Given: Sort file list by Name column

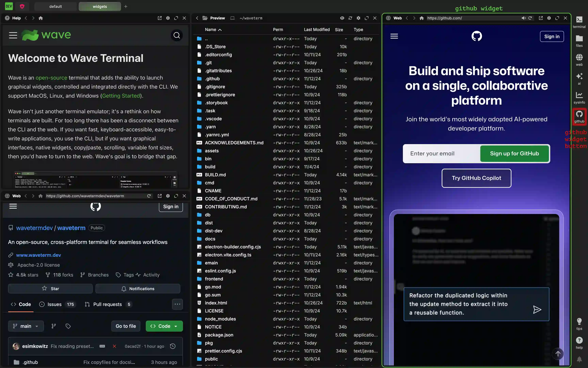Looking at the screenshot, I should (213, 30).
